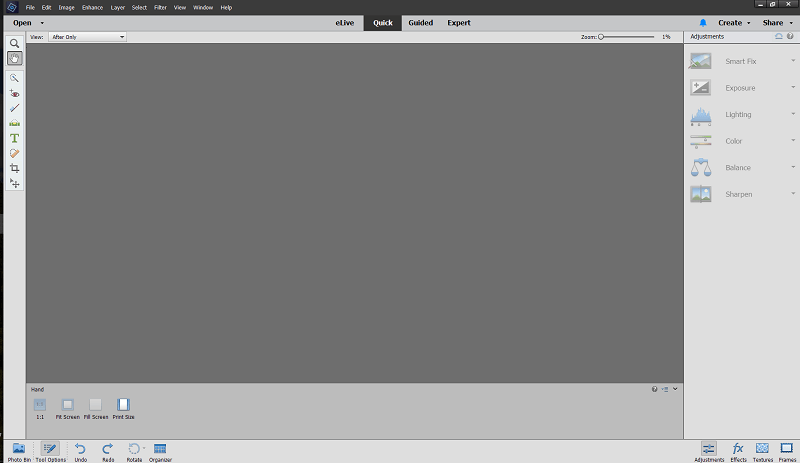Select the Straighten tool
Image resolution: width=800 pixels, height=463 pixels.
coord(14,123)
